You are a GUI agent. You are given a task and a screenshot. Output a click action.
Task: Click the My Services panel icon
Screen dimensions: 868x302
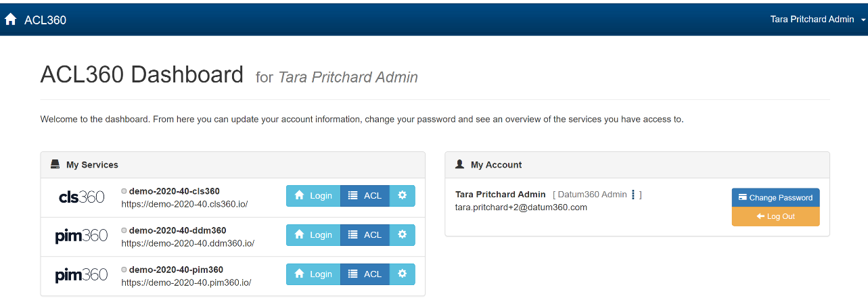[55, 164]
